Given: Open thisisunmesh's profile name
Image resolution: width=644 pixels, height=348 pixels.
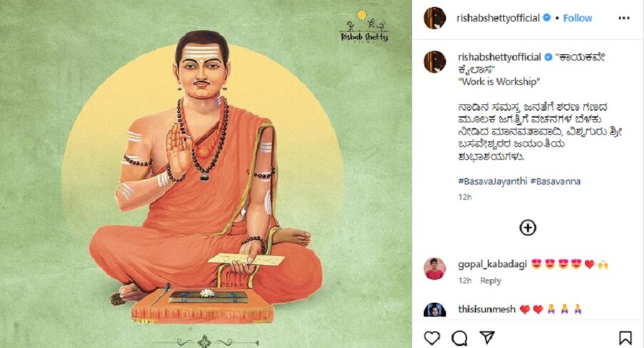Looking at the screenshot, I should 487,309.
